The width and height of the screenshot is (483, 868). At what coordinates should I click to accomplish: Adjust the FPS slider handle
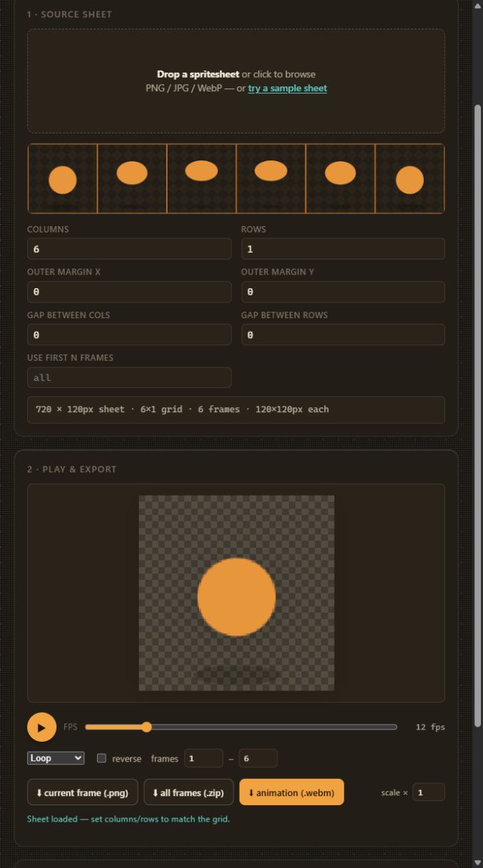(x=146, y=727)
